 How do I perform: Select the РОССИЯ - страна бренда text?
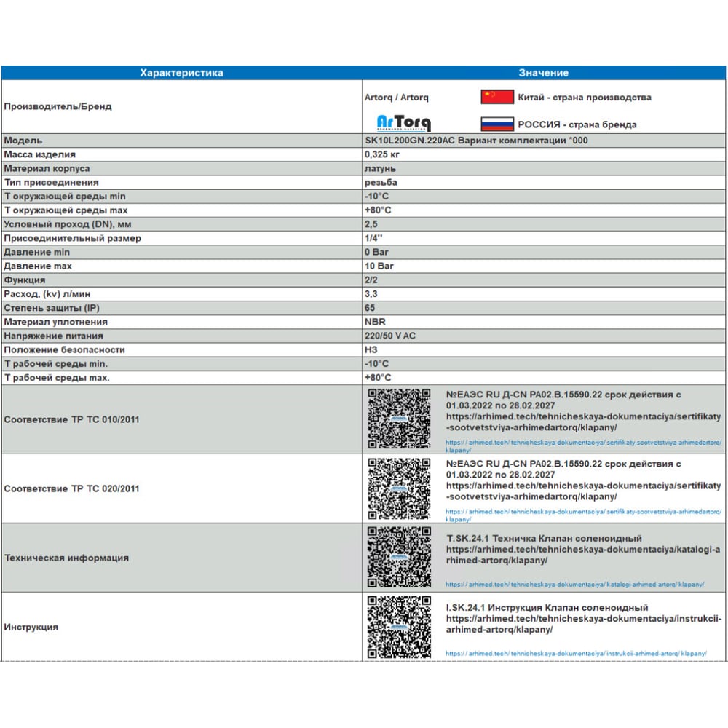coord(577,124)
